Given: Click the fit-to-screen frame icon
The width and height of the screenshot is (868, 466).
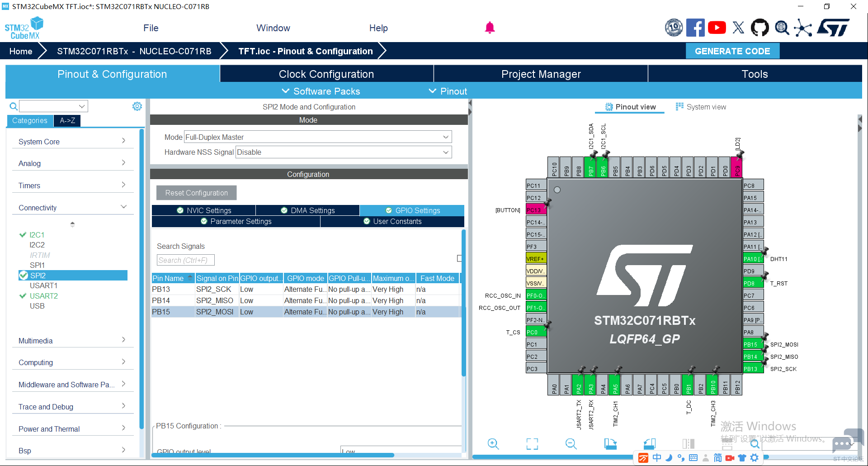Looking at the screenshot, I should (x=532, y=444).
